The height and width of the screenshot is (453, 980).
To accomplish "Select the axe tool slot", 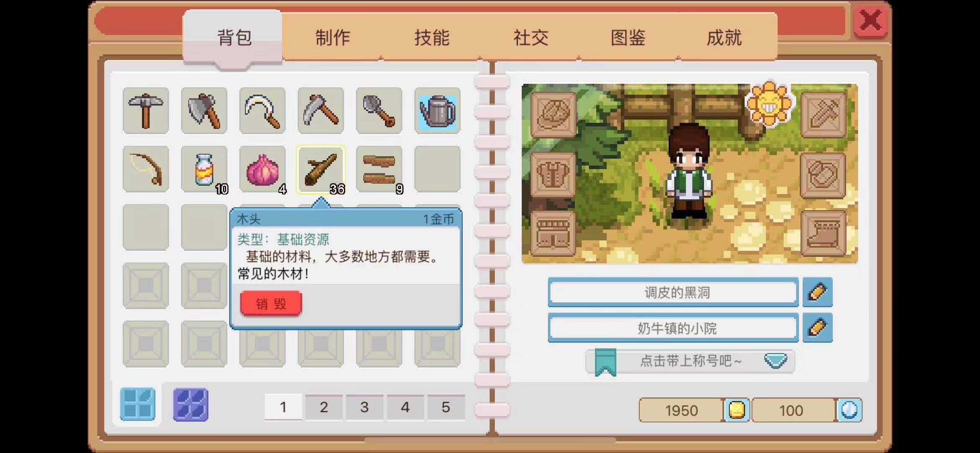I will (204, 111).
